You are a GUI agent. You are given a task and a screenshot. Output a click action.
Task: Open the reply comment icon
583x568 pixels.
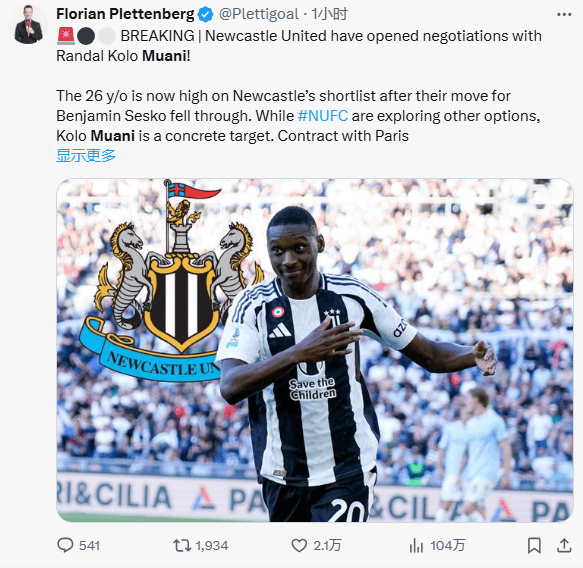coord(65,545)
